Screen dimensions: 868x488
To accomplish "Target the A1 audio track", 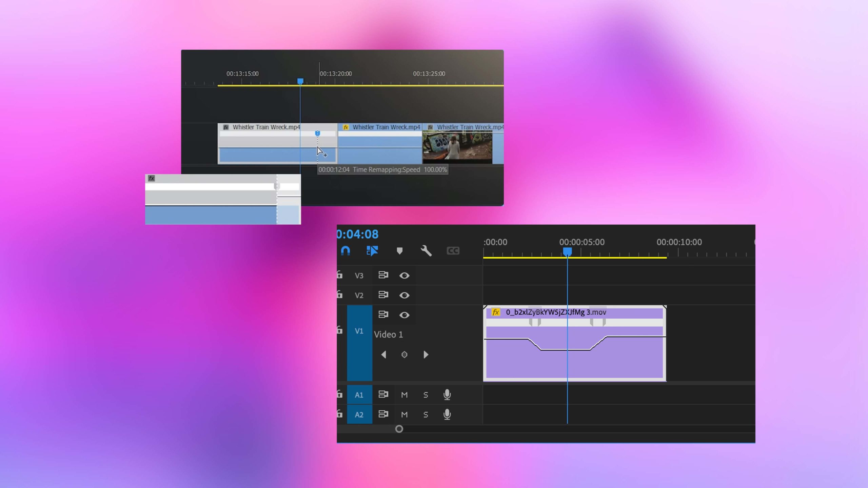I will coord(359,395).
